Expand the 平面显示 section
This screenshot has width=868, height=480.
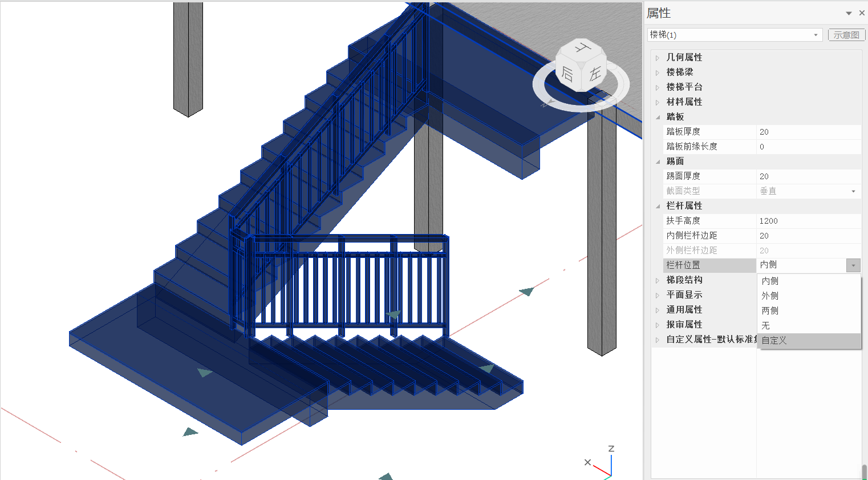pyautogui.click(x=658, y=295)
